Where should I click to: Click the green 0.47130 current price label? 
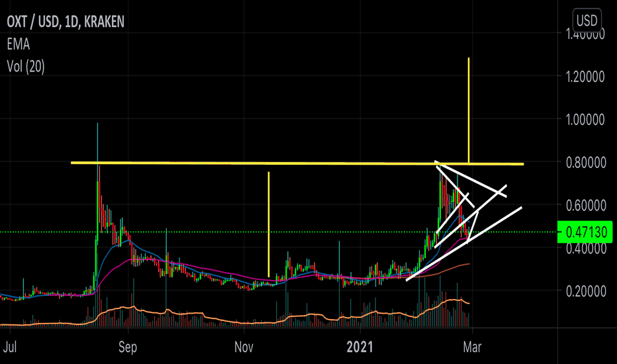pyautogui.click(x=585, y=232)
